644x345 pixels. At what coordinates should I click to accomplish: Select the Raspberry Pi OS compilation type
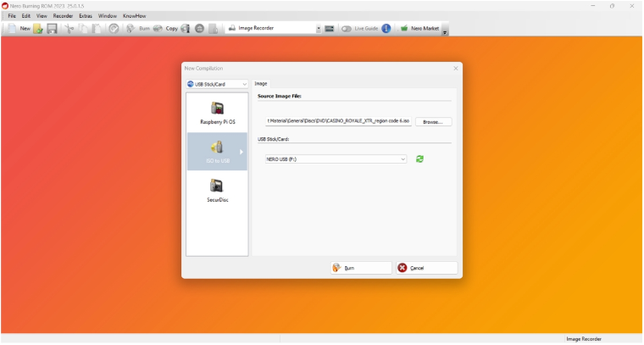click(x=217, y=113)
